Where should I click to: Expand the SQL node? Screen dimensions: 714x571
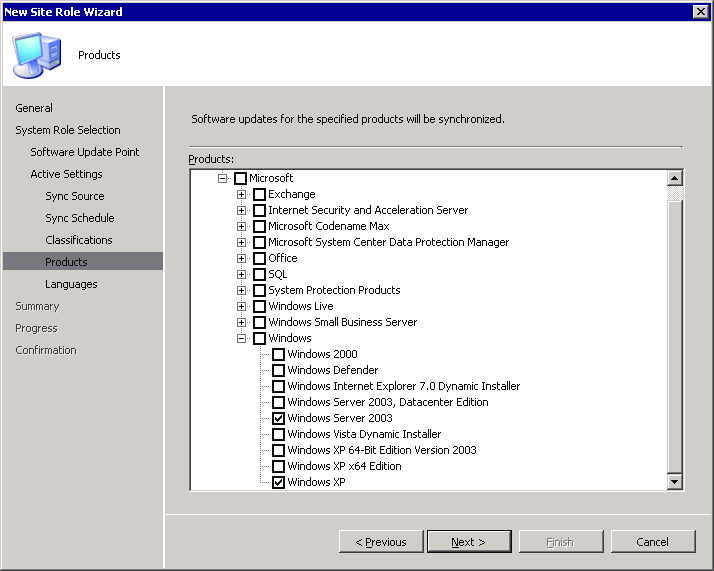point(241,274)
